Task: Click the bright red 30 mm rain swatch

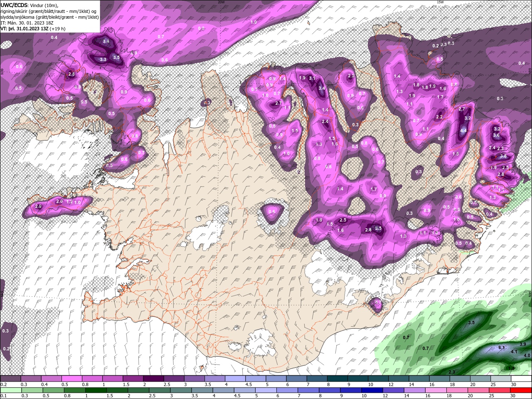Action: (520, 390)
